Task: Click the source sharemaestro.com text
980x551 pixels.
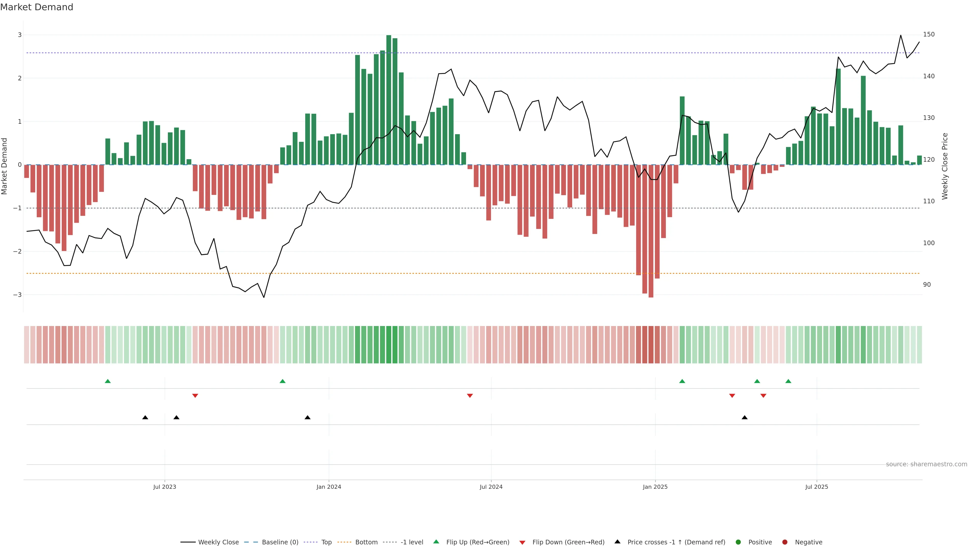Action: tap(926, 464)
